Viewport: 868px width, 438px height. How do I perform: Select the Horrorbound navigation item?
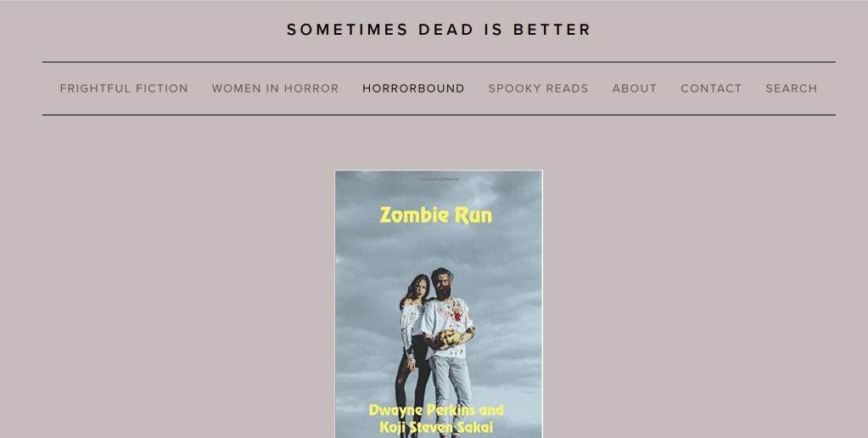click(x=413, y=88)
